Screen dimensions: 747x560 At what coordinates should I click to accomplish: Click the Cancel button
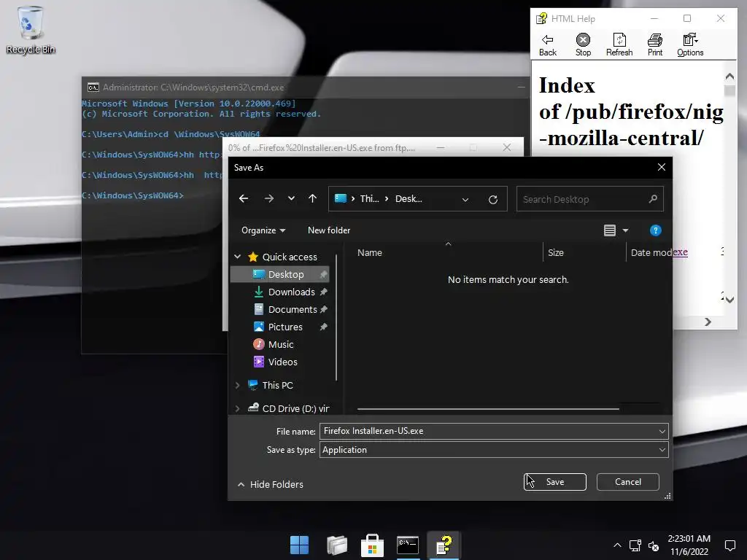[628, 482]
